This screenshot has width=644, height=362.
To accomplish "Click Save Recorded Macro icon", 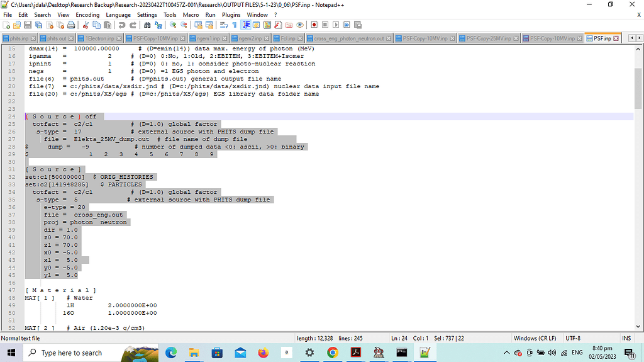I will tap(358, 25).
